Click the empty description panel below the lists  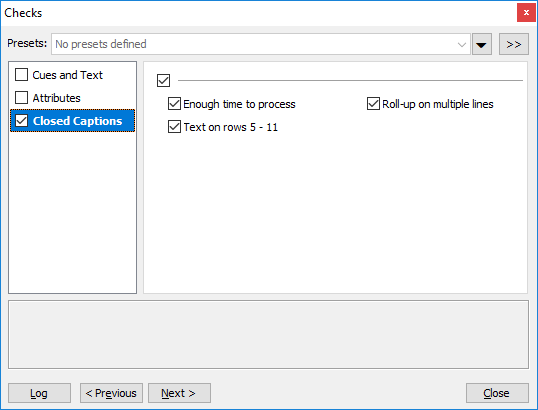(x=268, y=335)
